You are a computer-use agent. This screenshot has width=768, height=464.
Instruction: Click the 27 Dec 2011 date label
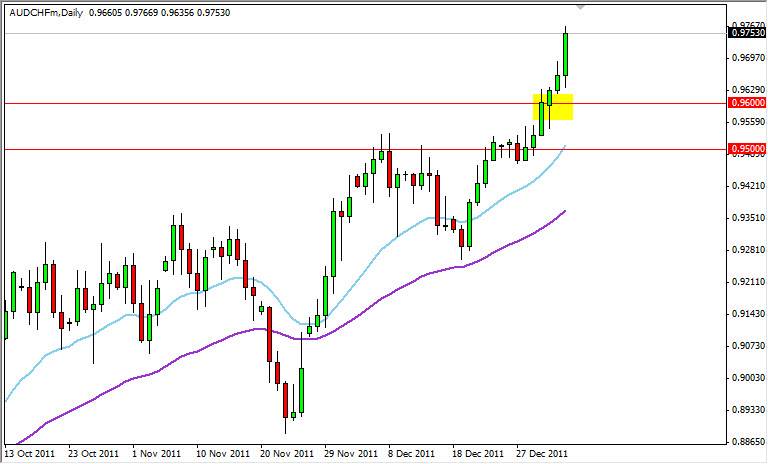544,451
